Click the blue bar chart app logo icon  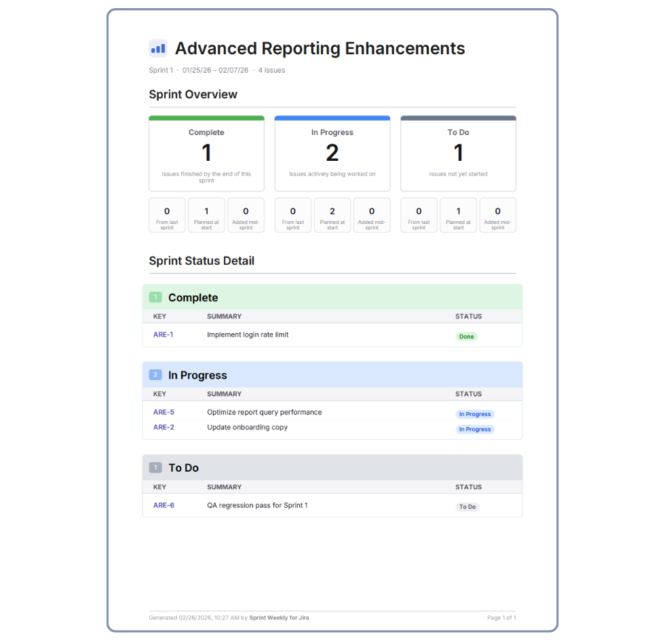pyautogui.click(x=157, y=48)
